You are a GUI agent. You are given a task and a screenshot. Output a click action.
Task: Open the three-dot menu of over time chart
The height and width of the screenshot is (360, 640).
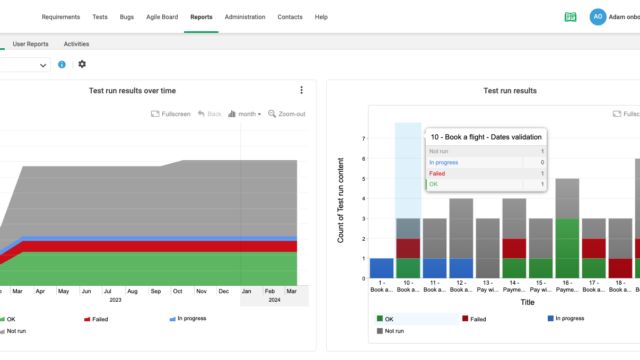(x=301, y=90)
